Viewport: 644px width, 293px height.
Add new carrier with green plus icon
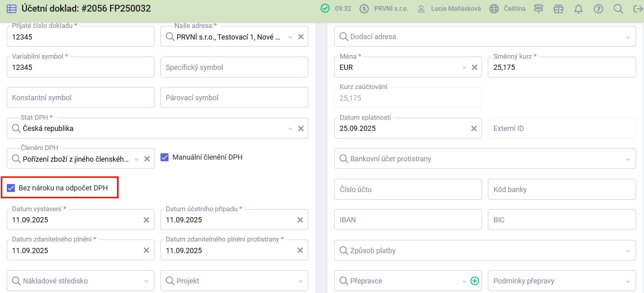[x=475, y=281]
